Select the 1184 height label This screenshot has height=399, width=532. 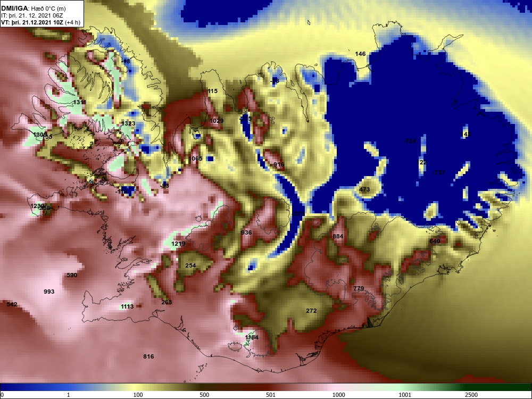(x=252, y=337)
